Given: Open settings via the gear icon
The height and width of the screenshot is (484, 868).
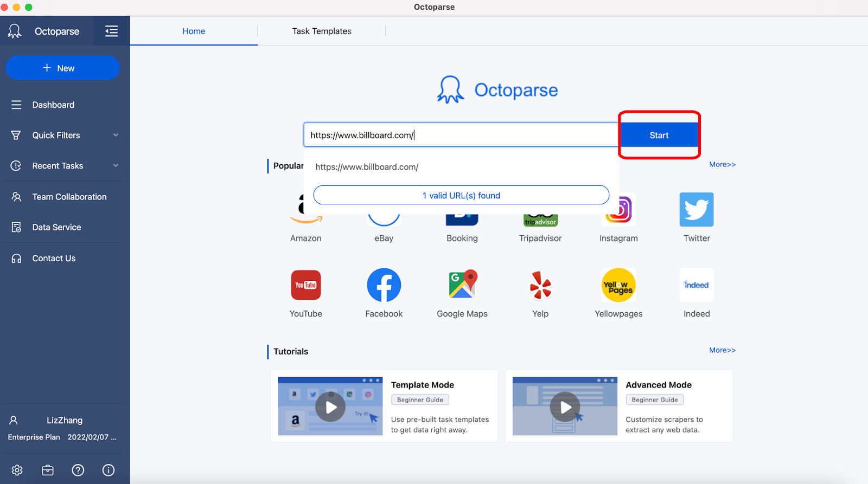Looking at the screenshot, I should click(x=17, y=470).
